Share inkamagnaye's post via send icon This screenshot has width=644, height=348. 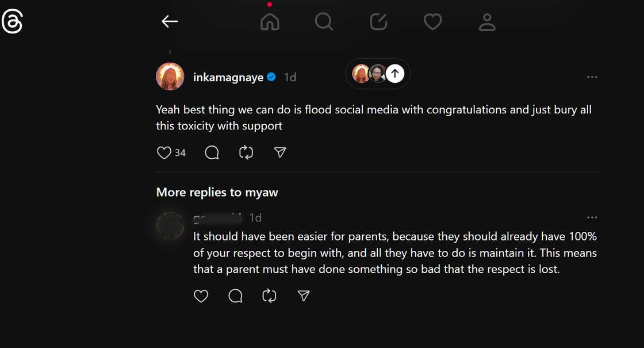(x=280, y=152)
